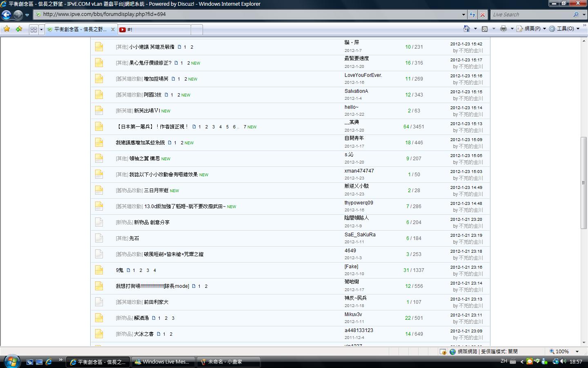Open the Windows Start orb
Screen dimensions: 588x368
[x=11, y=361]
